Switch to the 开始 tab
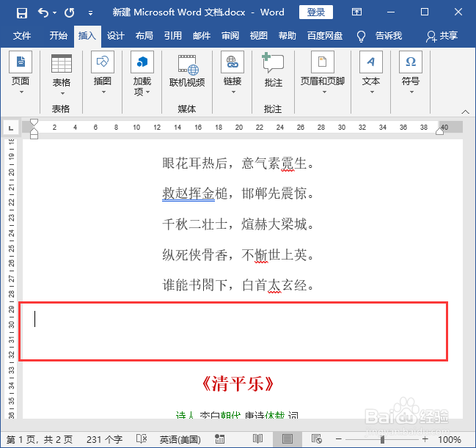The image size is (476, 448). 58,36
